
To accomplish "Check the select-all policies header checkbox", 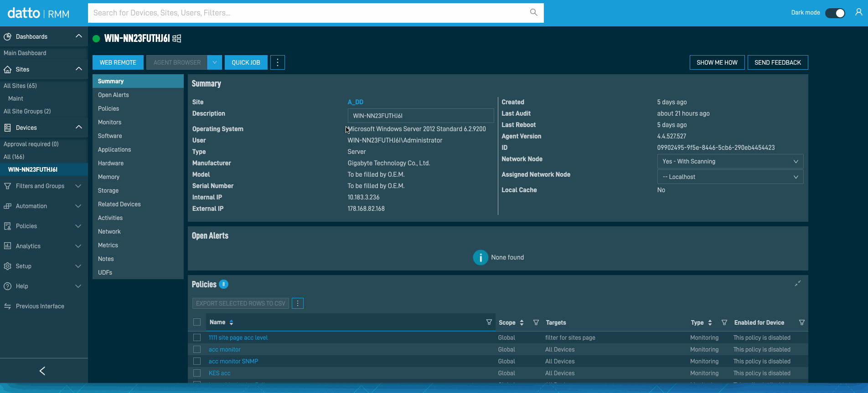I will coord(197,322).
